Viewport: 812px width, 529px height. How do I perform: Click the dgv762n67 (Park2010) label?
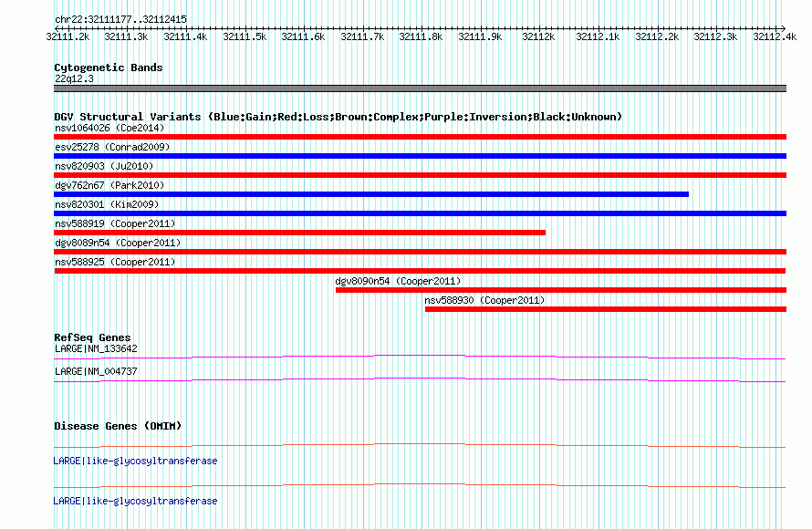click(x=109, y=185)
